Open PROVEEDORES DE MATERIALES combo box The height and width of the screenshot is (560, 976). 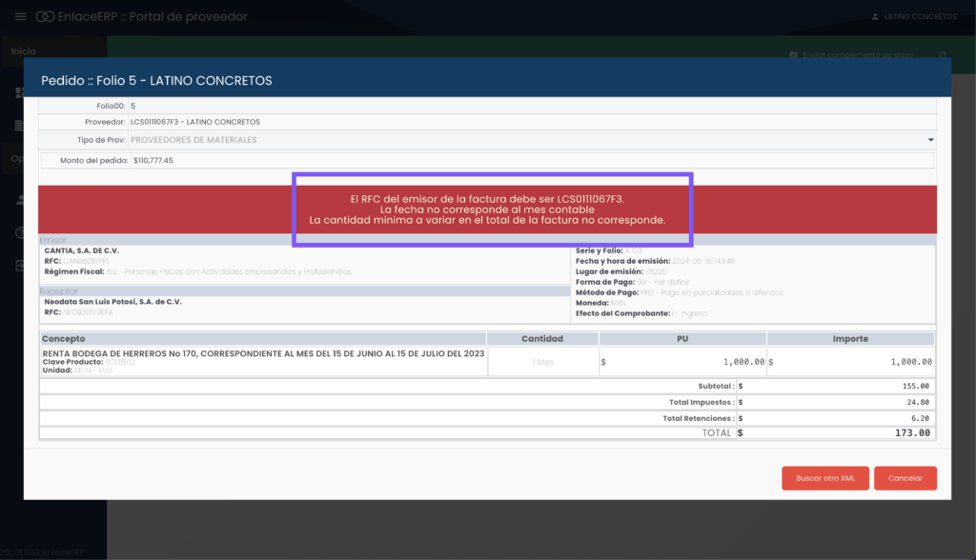[x=532, y=140]
